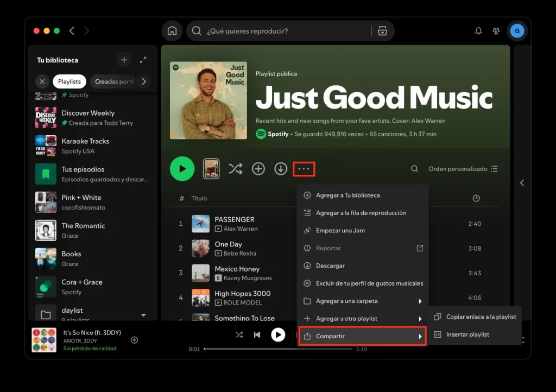Select track One Day
Screen dimensions: 556x392
coord(229,244)
